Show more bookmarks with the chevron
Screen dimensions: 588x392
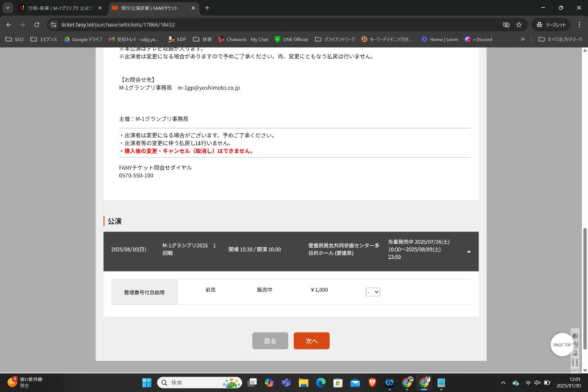coord(523,40)
